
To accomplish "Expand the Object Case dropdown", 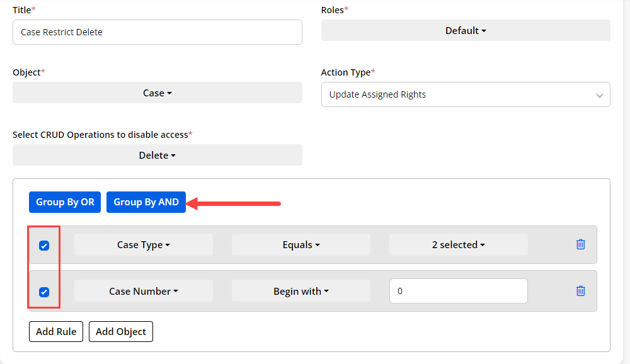I will click(157, 93).
